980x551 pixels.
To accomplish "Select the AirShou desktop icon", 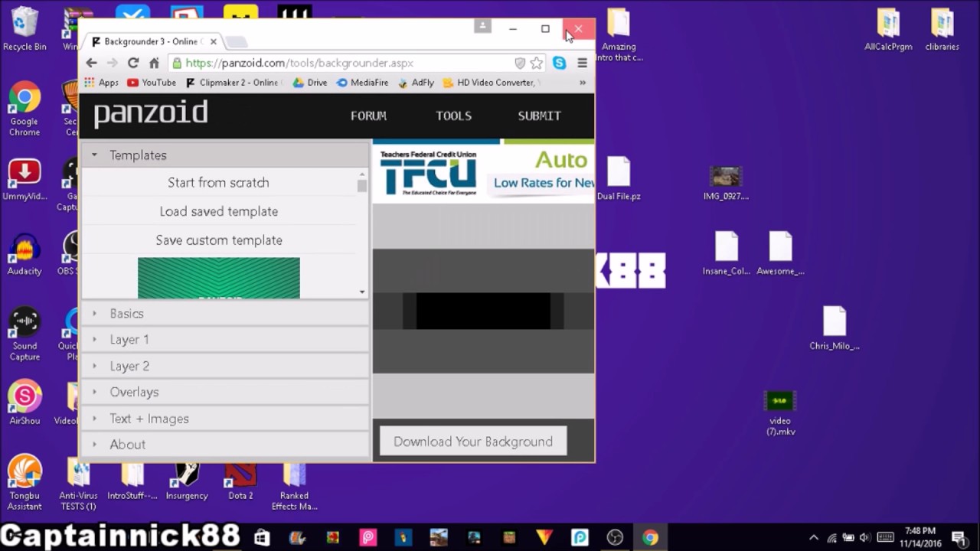I will tap(24, 403).
